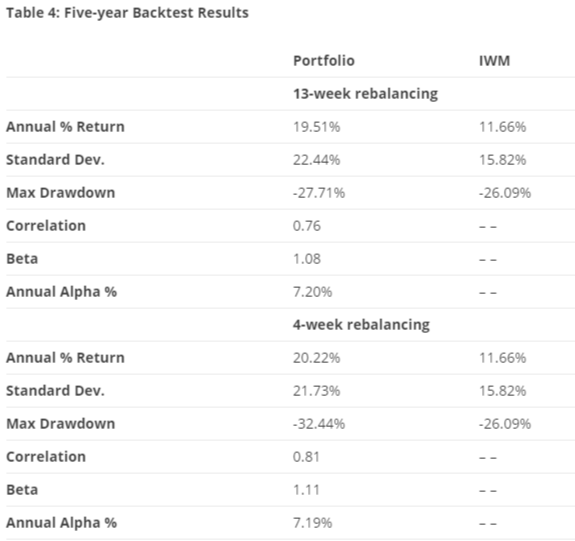This screenshot has height=541, width=575.
Task: Click the -32.44% max drawdown cell
Action: (319, 424)
